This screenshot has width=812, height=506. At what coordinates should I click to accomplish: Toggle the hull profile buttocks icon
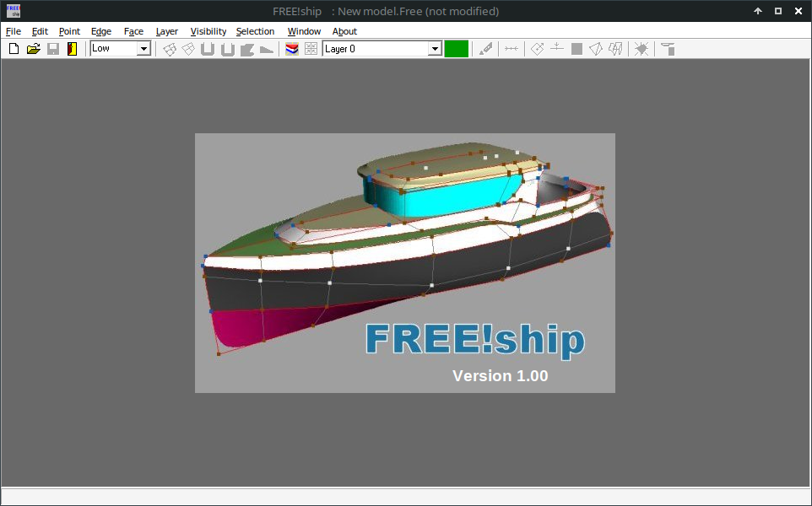(247, 49)
